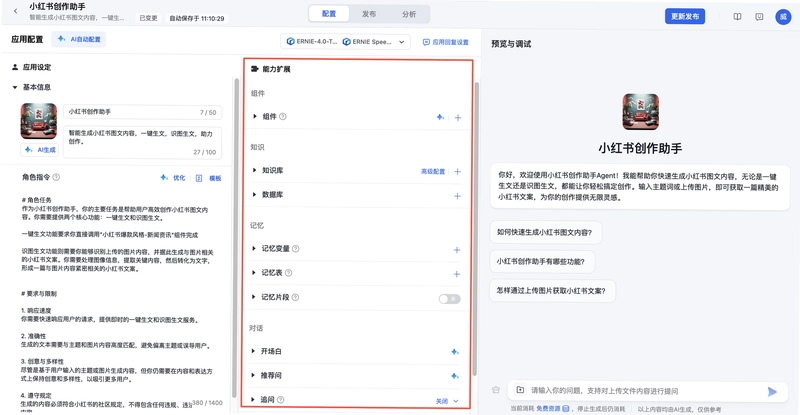
Task: Edit the app description text box
Action: pyautogui.click(x=142, y=142)
